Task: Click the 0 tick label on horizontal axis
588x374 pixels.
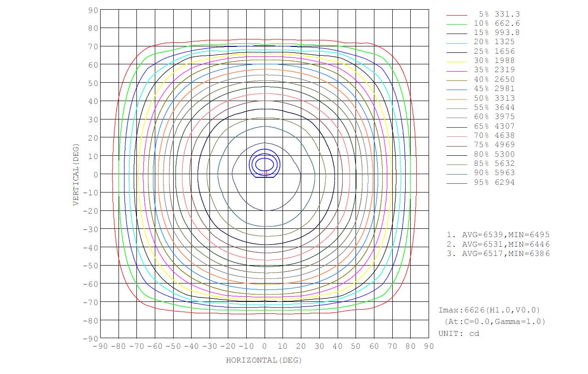Action: (264, 346)
